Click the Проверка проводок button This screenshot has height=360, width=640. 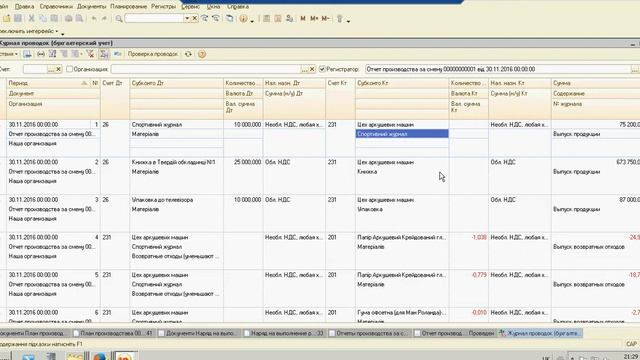[153, 54]
